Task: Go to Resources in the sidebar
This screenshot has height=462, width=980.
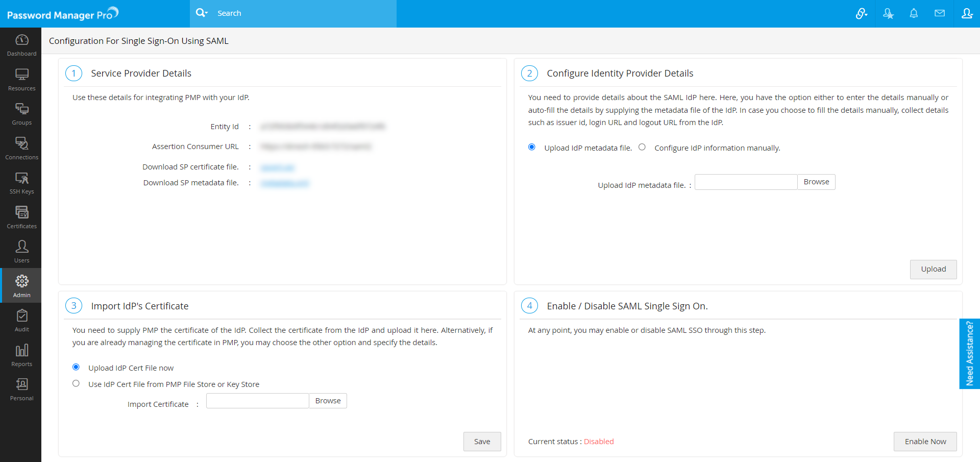Action: click(21, 80)
